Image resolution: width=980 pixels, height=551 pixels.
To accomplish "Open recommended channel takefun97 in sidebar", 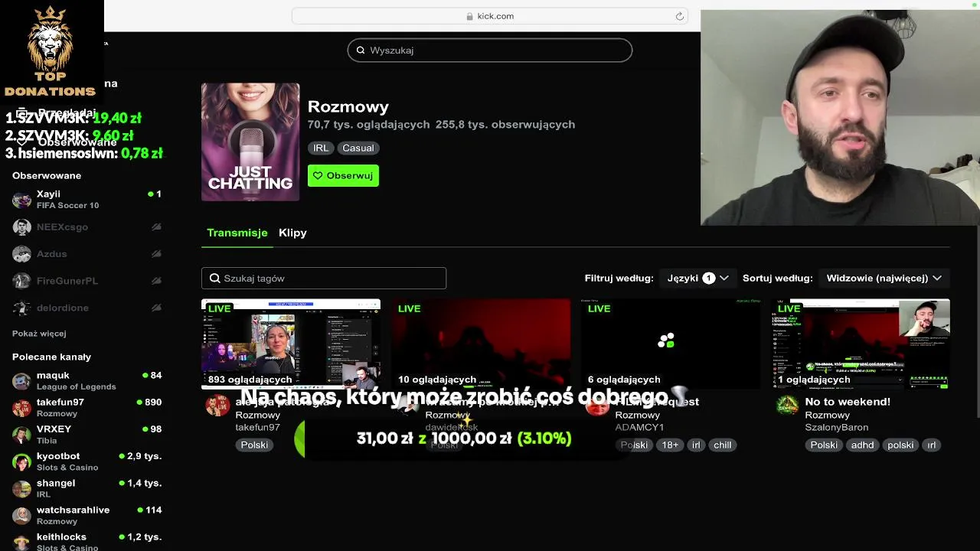I will pos(87,408).
